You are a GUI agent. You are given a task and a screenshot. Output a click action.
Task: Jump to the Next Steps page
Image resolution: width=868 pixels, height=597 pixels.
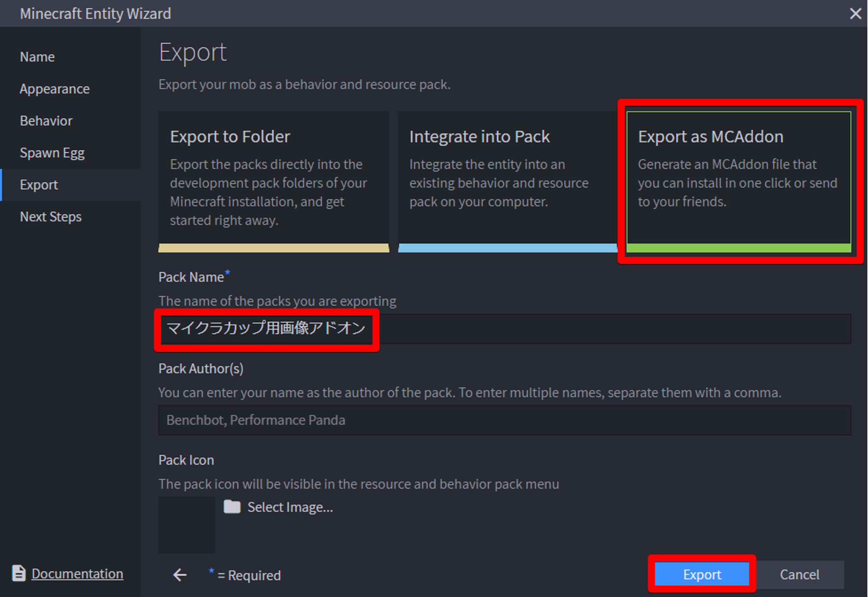pos(51,216)
